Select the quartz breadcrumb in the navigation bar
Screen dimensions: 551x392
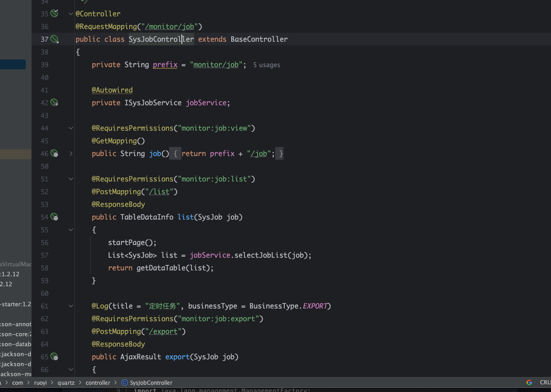tap(66, 383)
